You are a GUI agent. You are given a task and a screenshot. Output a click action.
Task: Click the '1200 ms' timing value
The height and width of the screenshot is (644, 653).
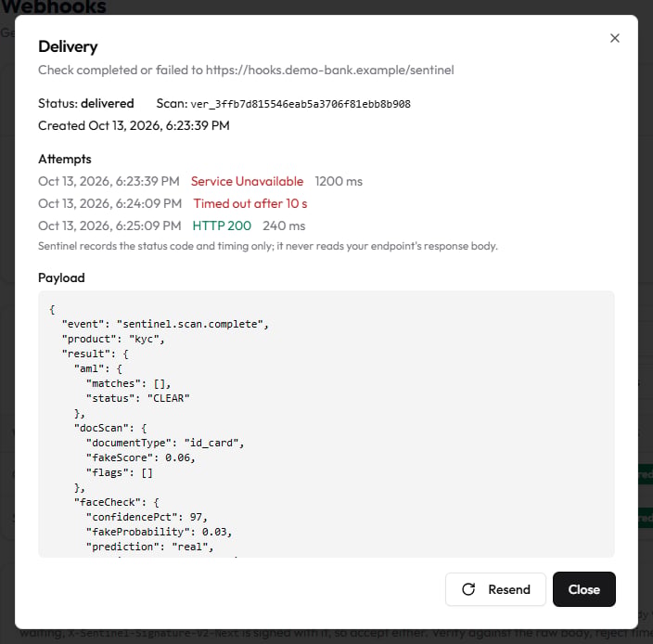(x=339, y=181)
